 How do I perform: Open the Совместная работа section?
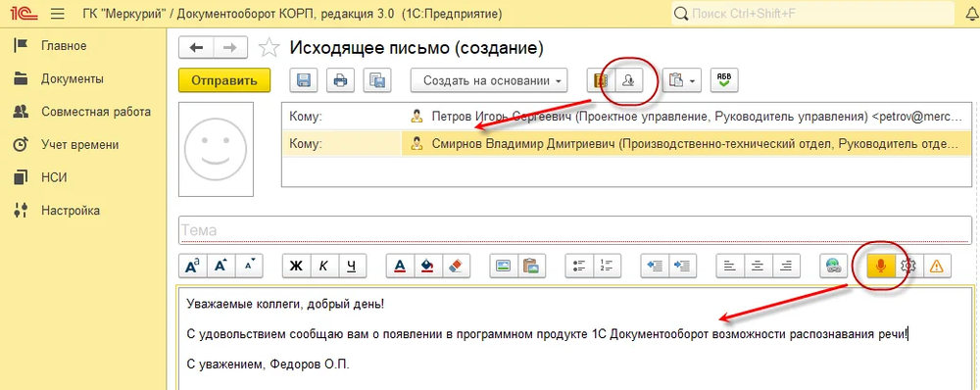96,112
